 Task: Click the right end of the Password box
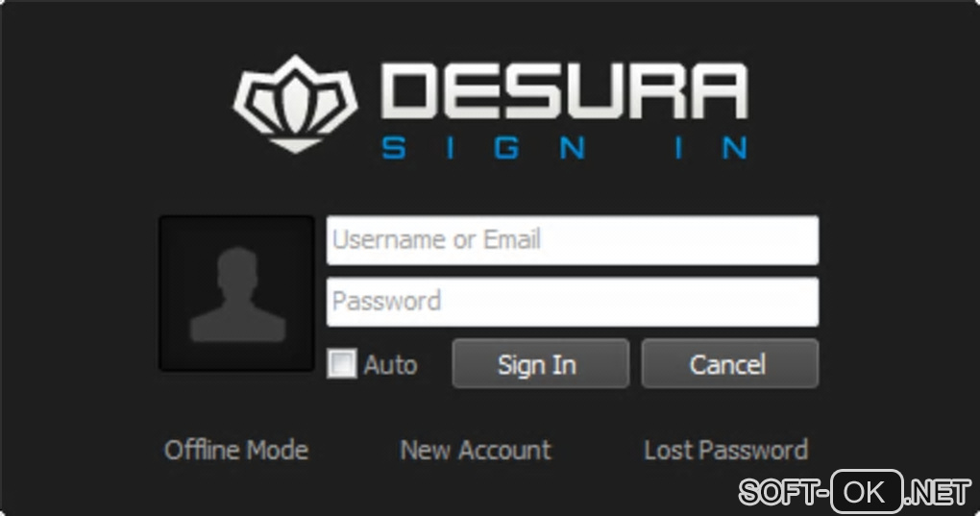(x=806, y=302)
